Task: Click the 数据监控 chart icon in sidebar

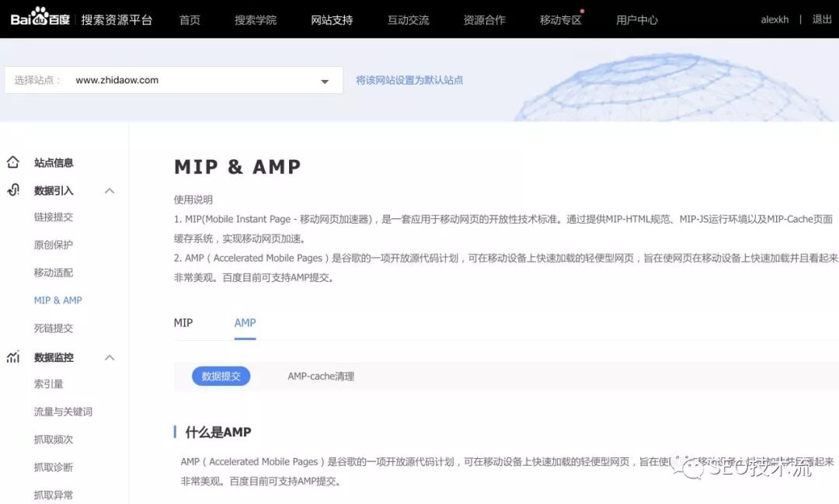Action: pyautogui.click(x=13, y=357)
